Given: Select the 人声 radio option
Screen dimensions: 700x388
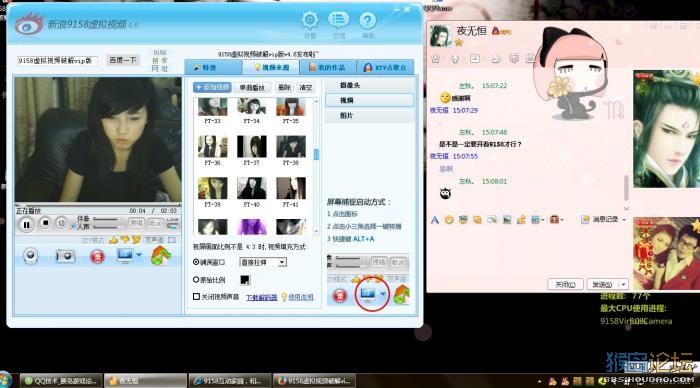Looking at the screenshot, I should [x=74, y=227].
